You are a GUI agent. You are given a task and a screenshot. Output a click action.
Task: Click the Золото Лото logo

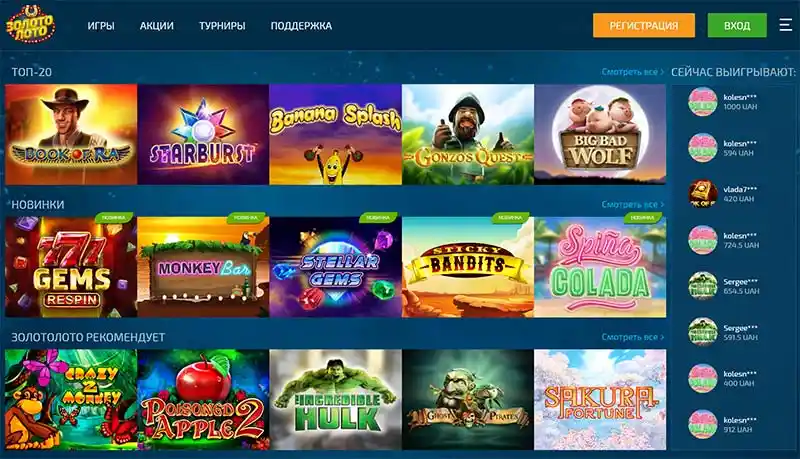tap(30, 24)
